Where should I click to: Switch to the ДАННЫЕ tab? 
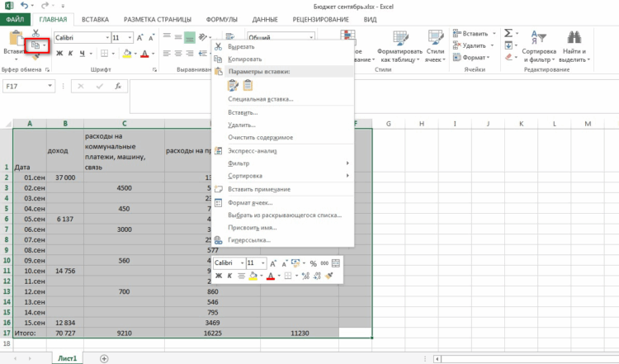[x=265, y=19]
